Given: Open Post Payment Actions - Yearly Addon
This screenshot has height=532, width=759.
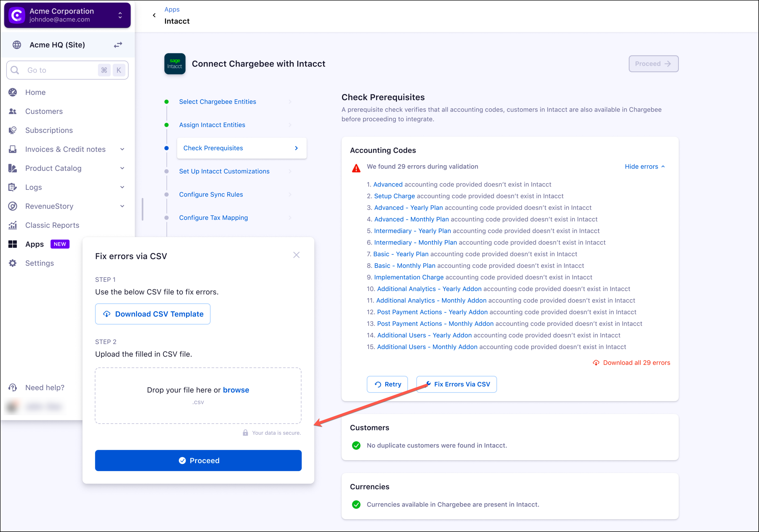Looking at the screenshot, I should click(x=432, y=312).
